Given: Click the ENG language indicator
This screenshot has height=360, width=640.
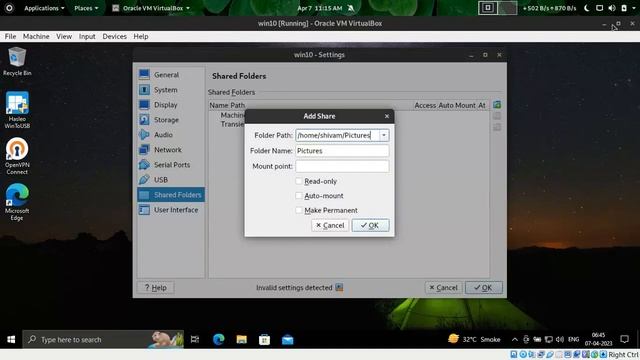Looking at the screenshot, I should pos(573,340).
